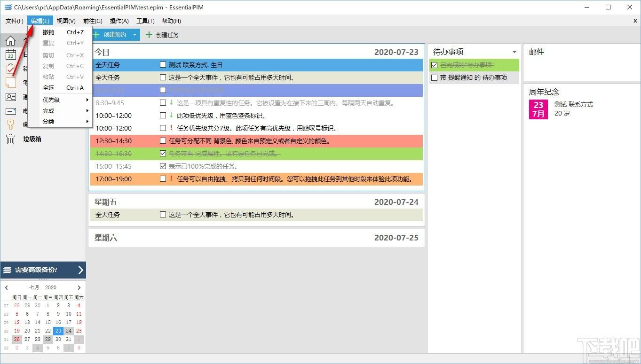Image resolution: width=641 pixels, height=364 pixels.
Task: Open the Notes sticky-note icon in sidebar
Action: 10,83
